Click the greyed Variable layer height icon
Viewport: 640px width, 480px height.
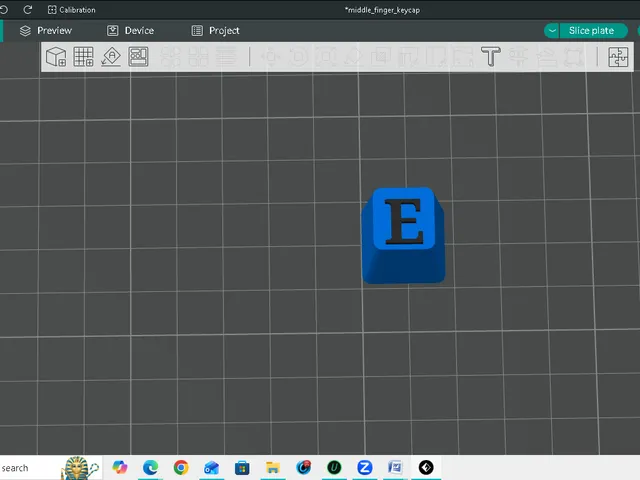(226, 57)
